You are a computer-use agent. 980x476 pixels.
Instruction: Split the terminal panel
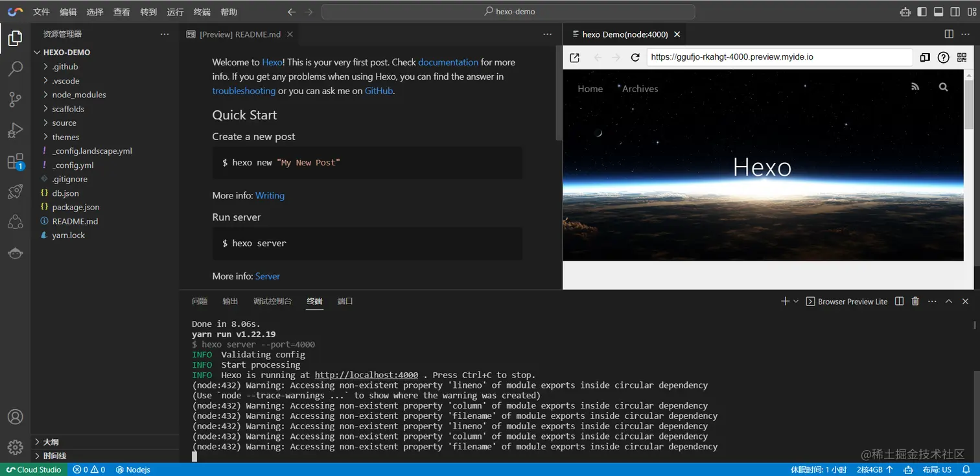(899, 301)
